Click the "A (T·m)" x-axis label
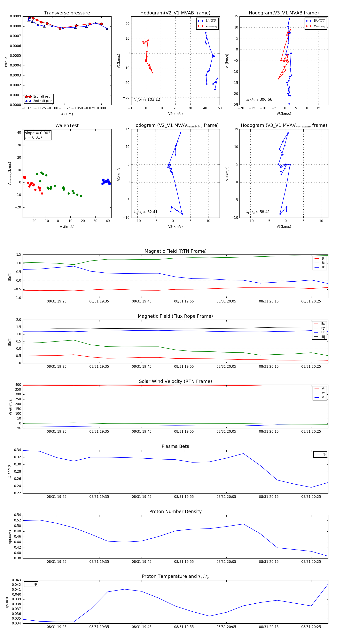Screen dimensions: 351x644 (67, 114)
